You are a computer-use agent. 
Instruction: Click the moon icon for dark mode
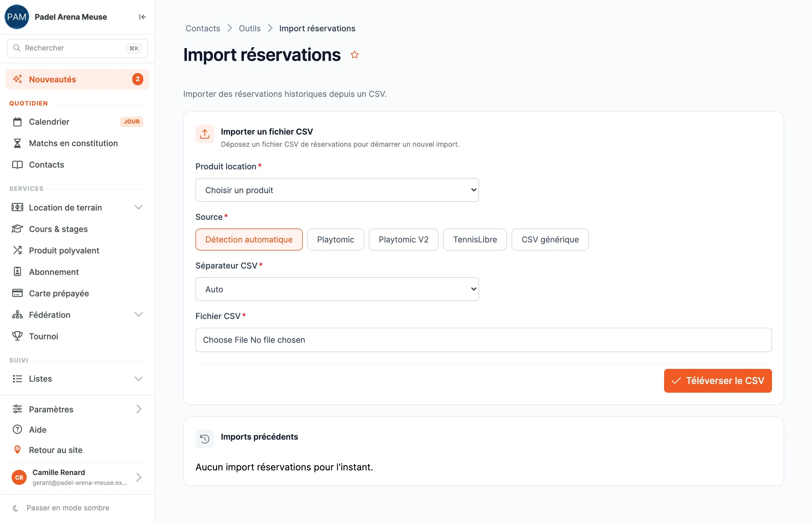[x=15, y=508]
